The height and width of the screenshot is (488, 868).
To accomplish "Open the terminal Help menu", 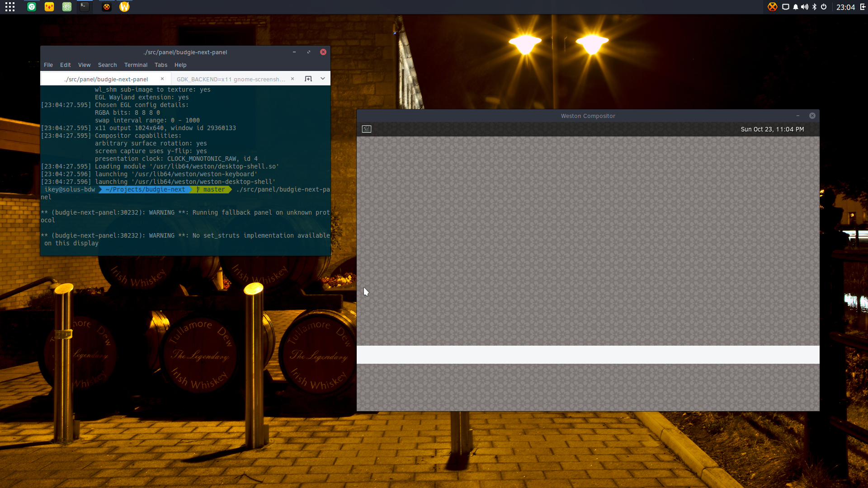I will click(x=180, y=65).
